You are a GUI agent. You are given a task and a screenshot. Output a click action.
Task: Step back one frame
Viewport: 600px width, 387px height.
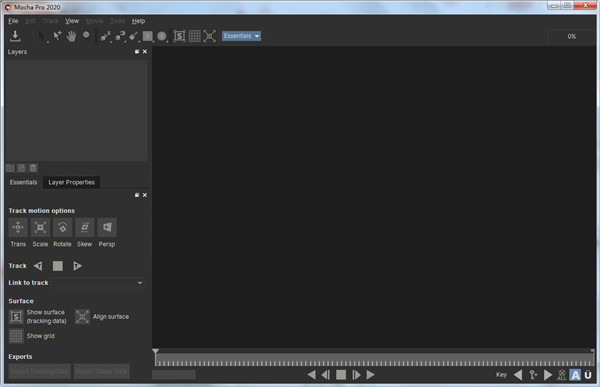[326, 375]
